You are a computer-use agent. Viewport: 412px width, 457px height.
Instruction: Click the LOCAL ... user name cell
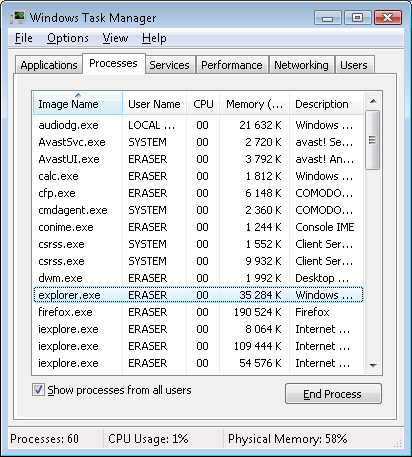152,125
